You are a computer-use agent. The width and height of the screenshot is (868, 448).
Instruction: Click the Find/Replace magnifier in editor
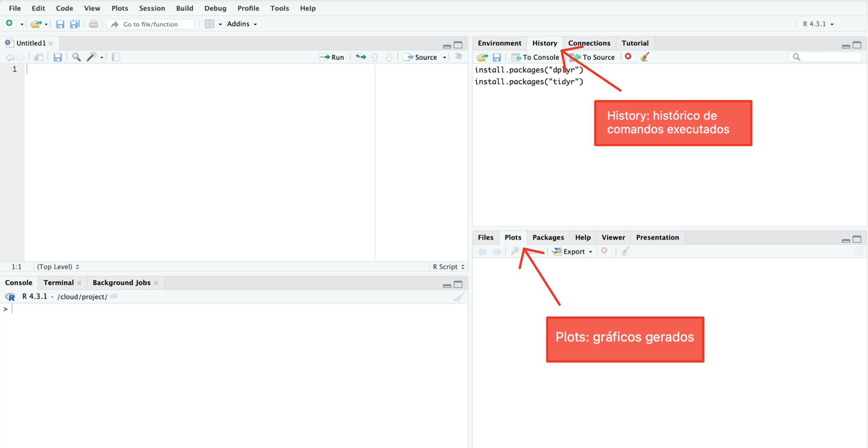(76, 57)
